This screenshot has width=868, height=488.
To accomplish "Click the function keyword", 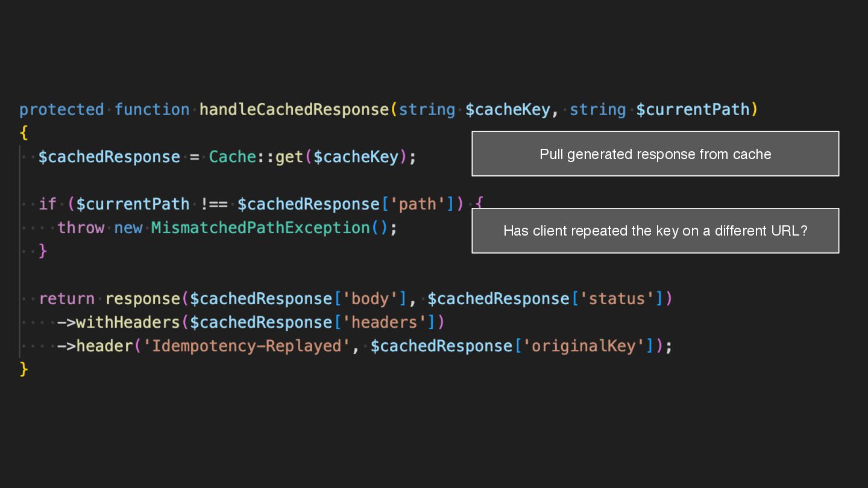I will [x=152, y=110].
